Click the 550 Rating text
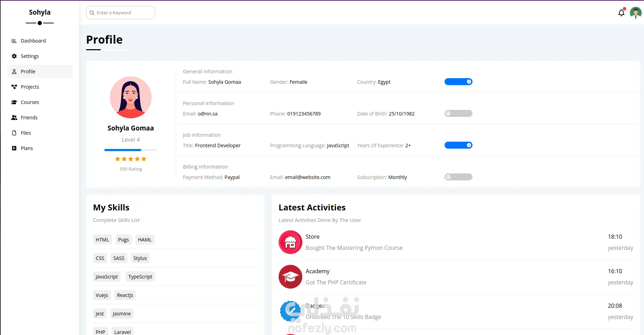The height and width of the screenshot is (335, 644). coord(131,169)
